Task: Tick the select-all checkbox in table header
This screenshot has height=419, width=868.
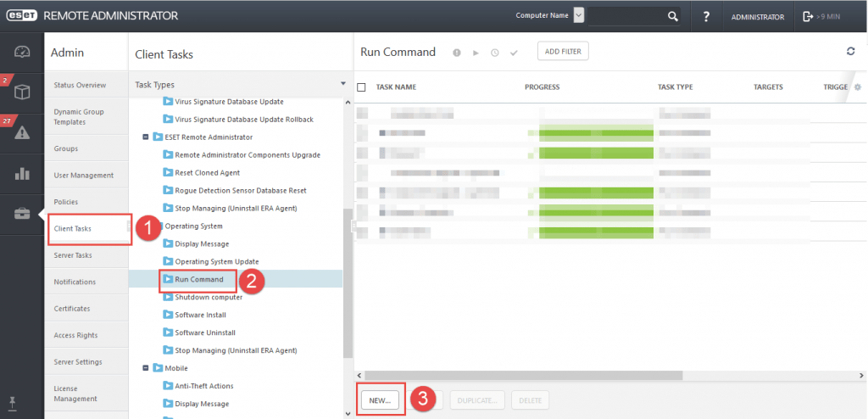Action: coord(361,87)
